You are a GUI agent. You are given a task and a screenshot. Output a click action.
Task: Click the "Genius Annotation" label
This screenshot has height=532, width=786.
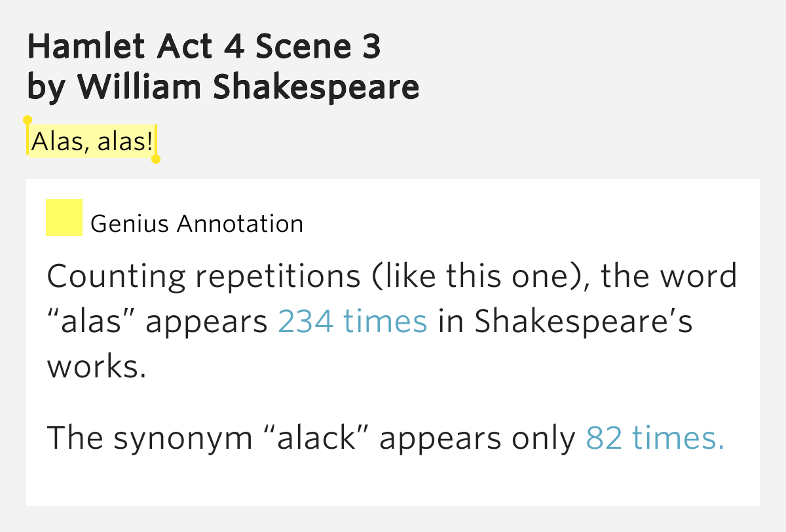(197, 224)
